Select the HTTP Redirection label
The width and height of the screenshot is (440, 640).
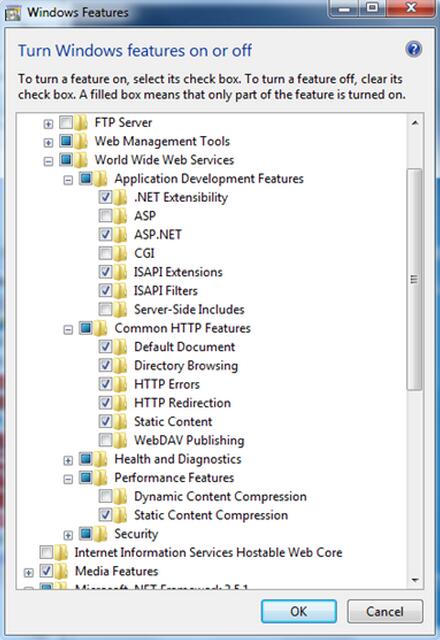point(182,403)
